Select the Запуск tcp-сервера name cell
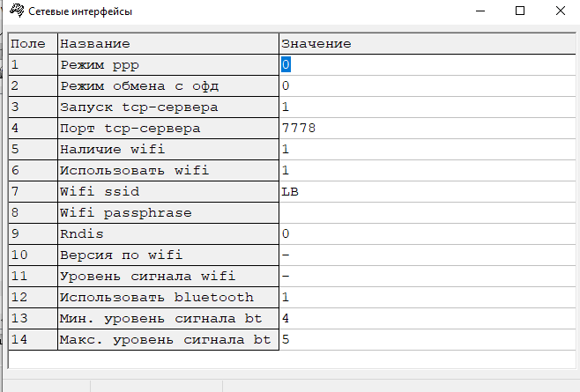Image resolution: width=580 pixels, height=392 pixels. 168,107
